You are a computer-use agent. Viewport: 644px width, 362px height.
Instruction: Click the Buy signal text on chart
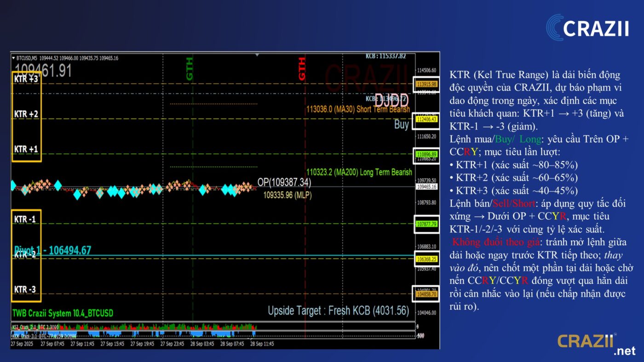(x=401, y=124)
